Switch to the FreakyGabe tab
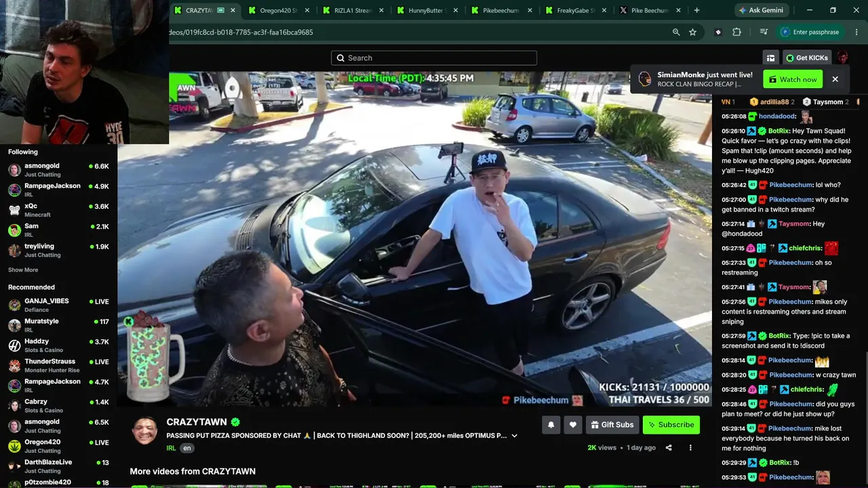868x488 pixels. [x=575, y=10]
